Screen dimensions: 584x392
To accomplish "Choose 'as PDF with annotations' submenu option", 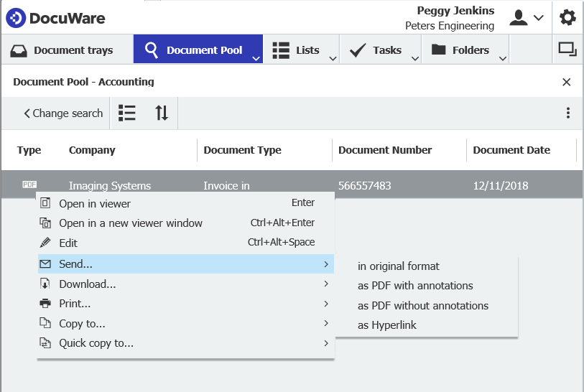I will [415, 286].
